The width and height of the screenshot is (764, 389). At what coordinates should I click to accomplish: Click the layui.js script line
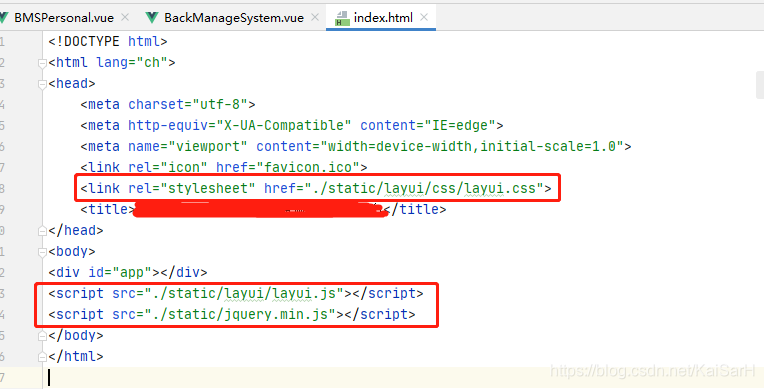tap(236, 293)
